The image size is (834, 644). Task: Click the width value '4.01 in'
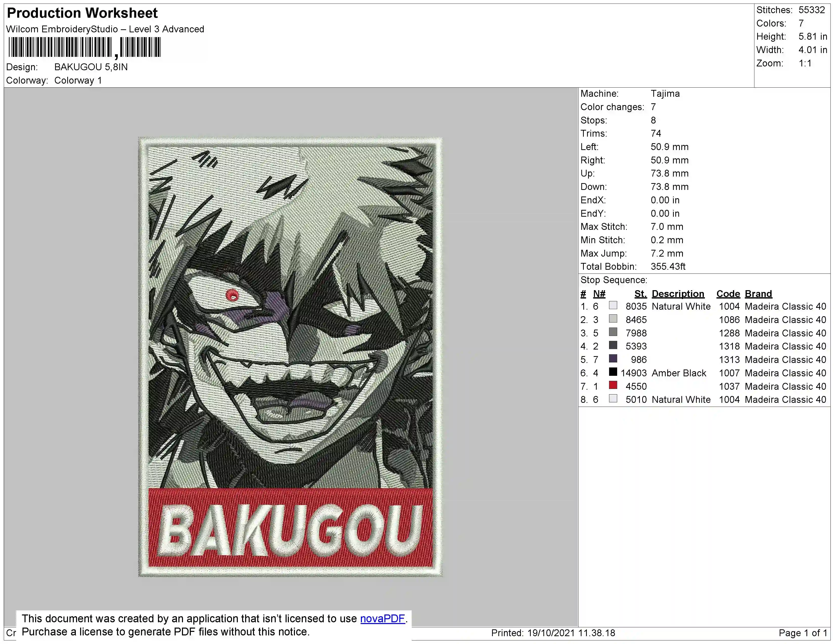click(813, 50)
